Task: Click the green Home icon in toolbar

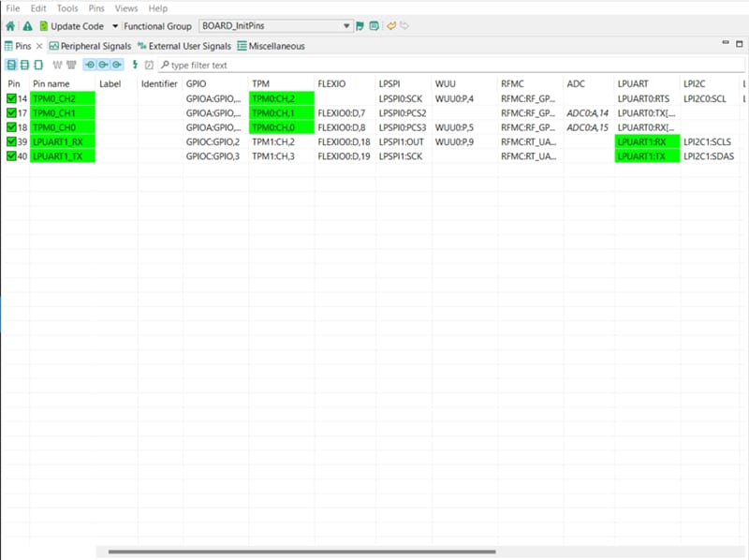Action: (10, 26)
